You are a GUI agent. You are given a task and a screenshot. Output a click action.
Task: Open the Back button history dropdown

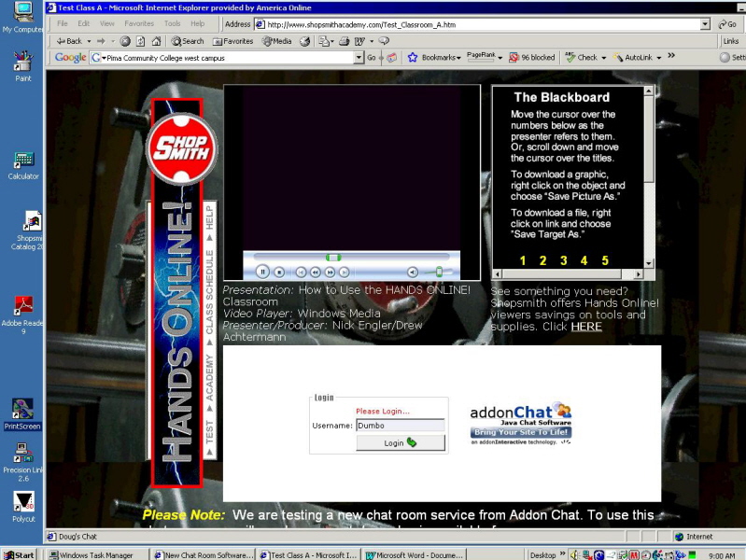[89, 41]
